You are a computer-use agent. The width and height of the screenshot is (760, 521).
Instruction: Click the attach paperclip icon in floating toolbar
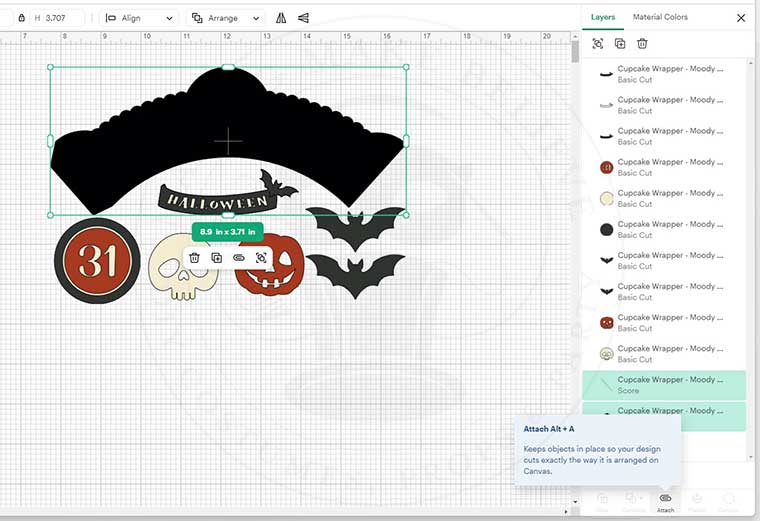(239, 258)
